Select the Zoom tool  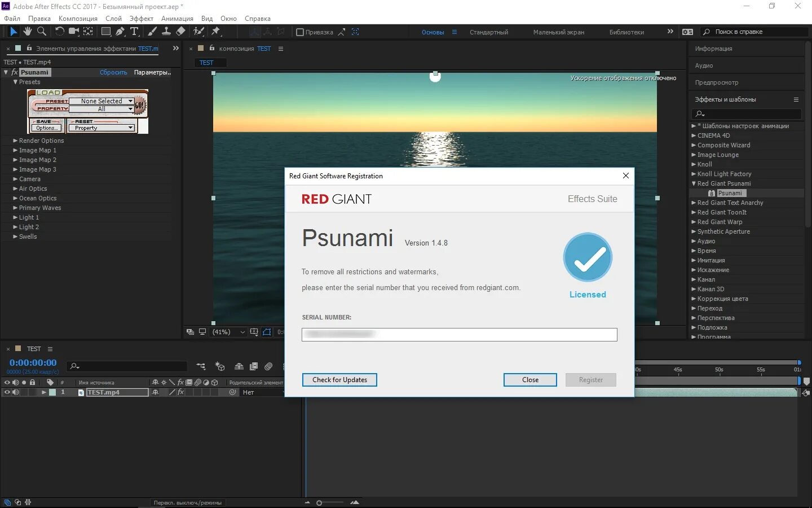coord(42,32)
